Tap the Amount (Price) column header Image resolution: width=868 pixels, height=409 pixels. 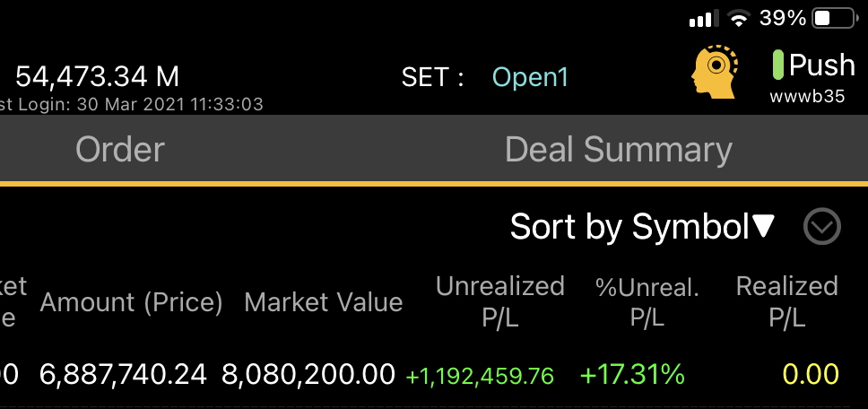point(131,302)
